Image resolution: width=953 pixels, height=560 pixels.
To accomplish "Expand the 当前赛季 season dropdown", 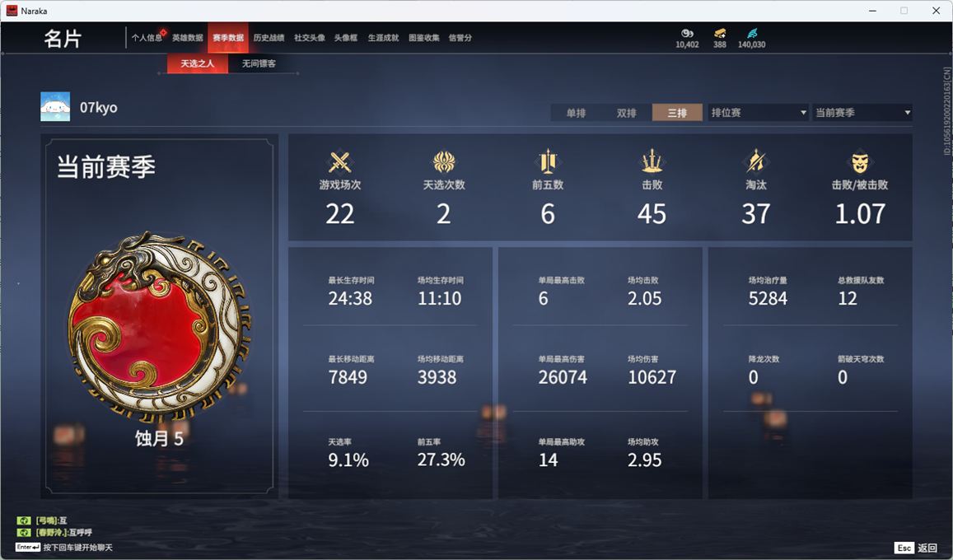I will coord(862,112).
